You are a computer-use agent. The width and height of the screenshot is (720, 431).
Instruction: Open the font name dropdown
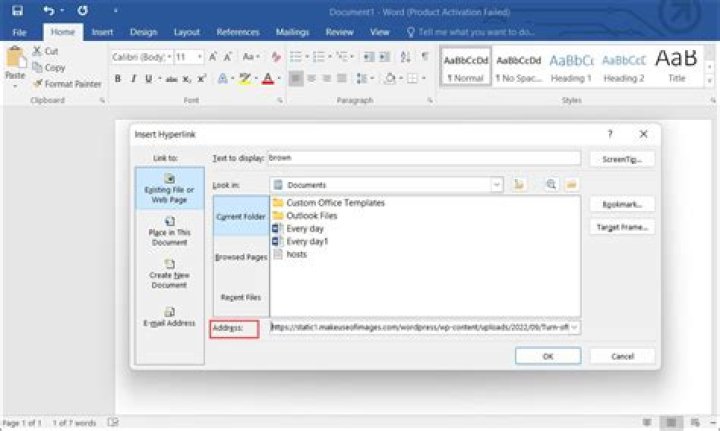pos(169,57)
